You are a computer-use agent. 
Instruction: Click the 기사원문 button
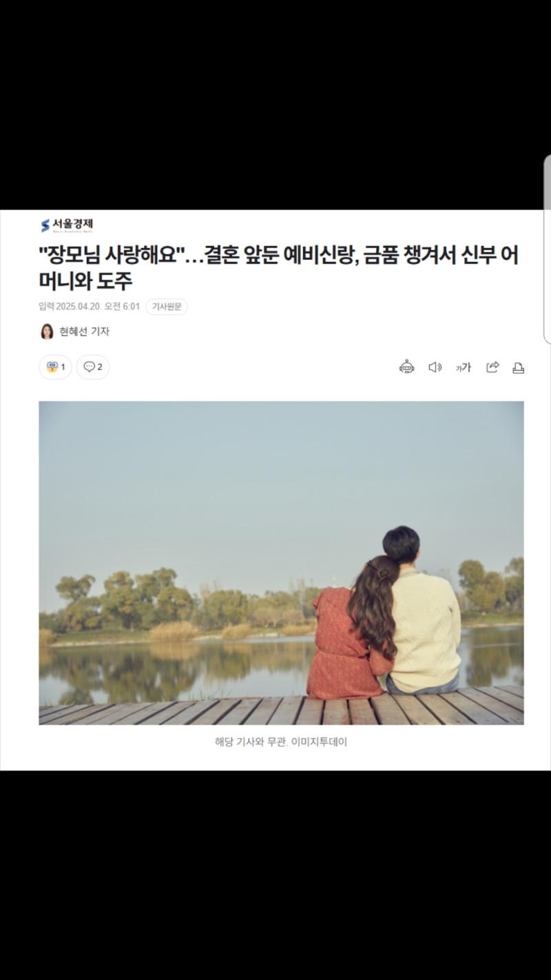tap(167, 307)
